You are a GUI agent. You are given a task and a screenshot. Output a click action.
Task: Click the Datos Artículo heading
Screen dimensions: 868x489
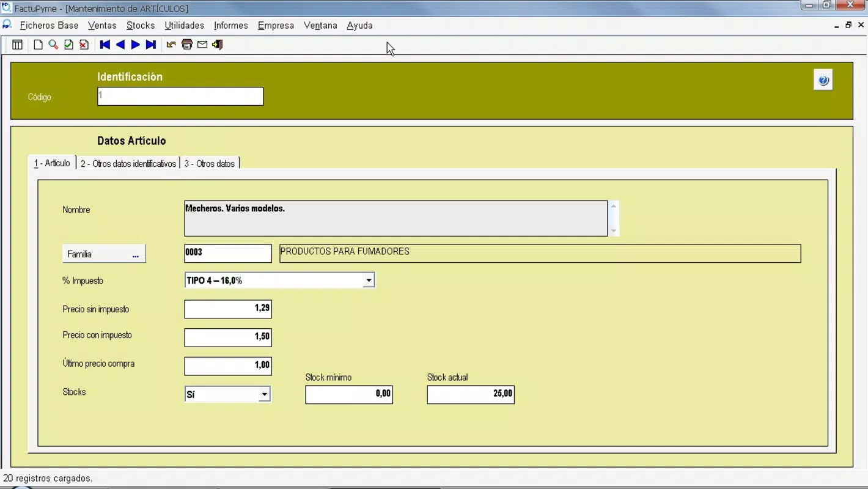pos(131,141)
